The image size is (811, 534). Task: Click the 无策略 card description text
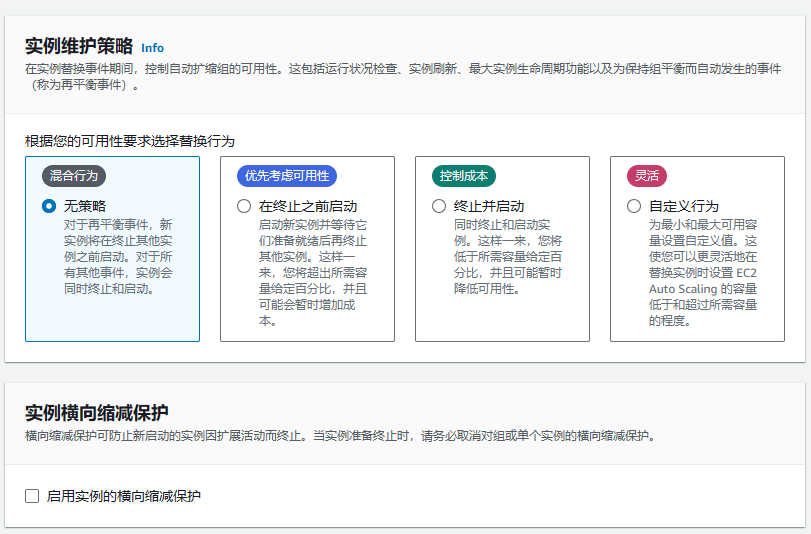118,257
